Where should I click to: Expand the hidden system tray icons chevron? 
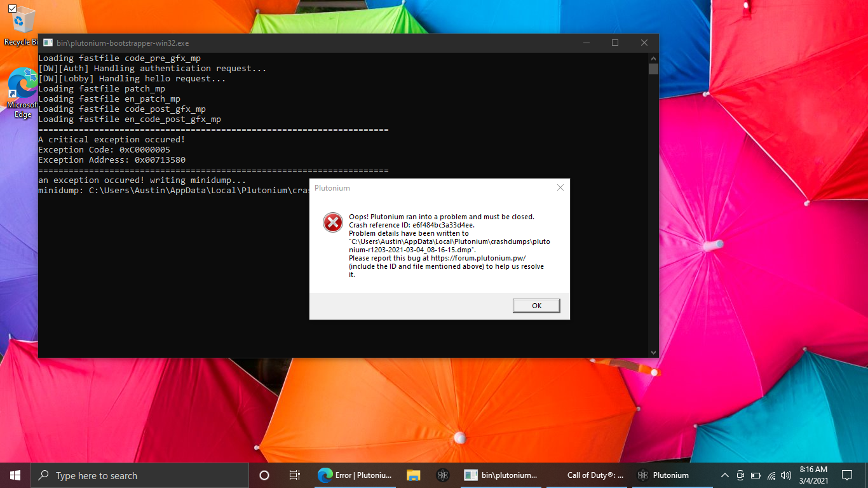pos(724,475)
